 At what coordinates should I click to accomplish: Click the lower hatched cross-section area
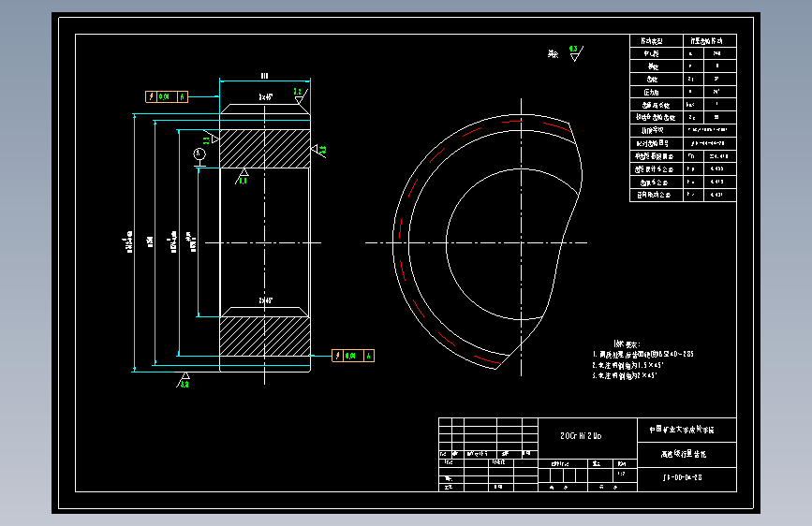click(x=265, y=336)
